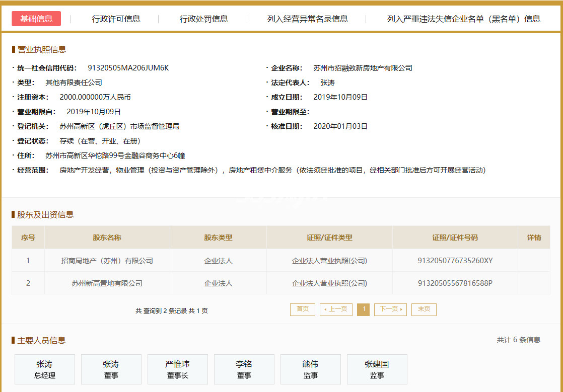
Task: Click 企业法人营业执照(公司) in row 2
Action: click(x=329, y=283)
